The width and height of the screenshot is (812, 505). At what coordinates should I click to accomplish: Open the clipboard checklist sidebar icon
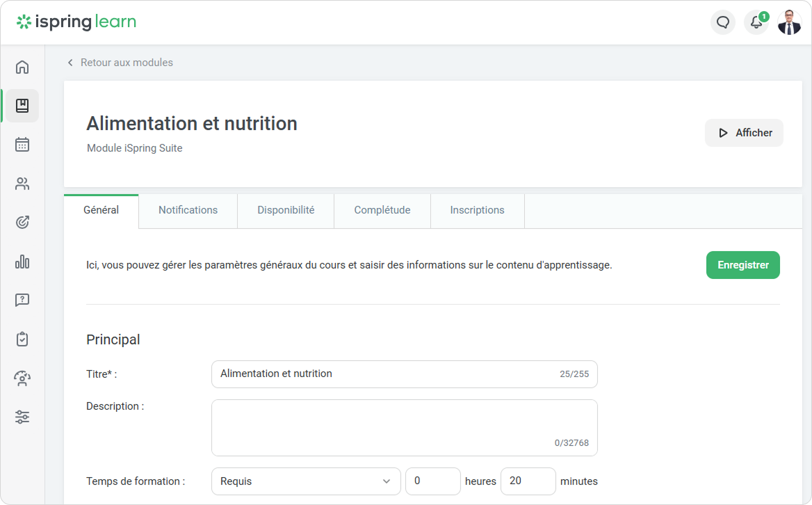[x=22, y=339]
